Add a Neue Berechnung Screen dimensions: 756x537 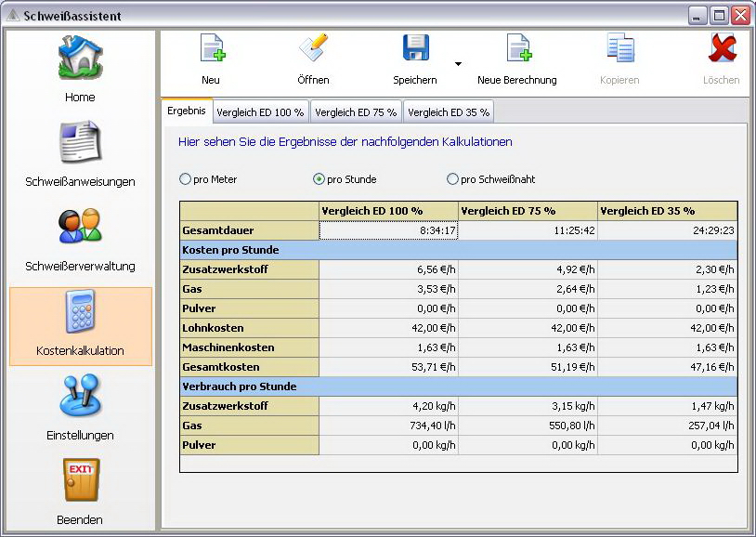(517, 49)
